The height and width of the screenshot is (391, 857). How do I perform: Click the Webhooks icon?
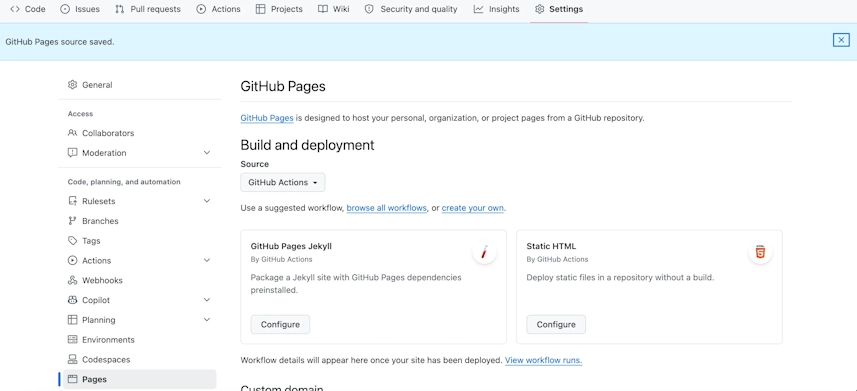tap(72, 280)
